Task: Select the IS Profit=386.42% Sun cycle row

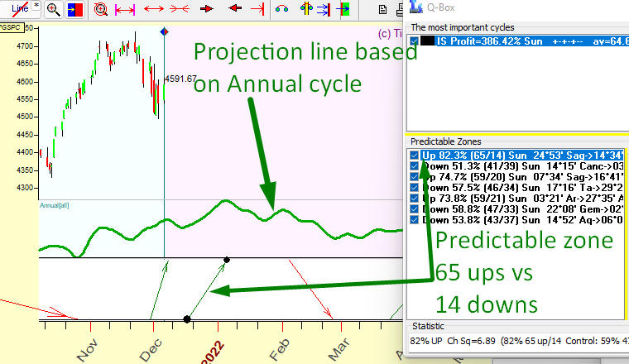Action: coord(532,41)
